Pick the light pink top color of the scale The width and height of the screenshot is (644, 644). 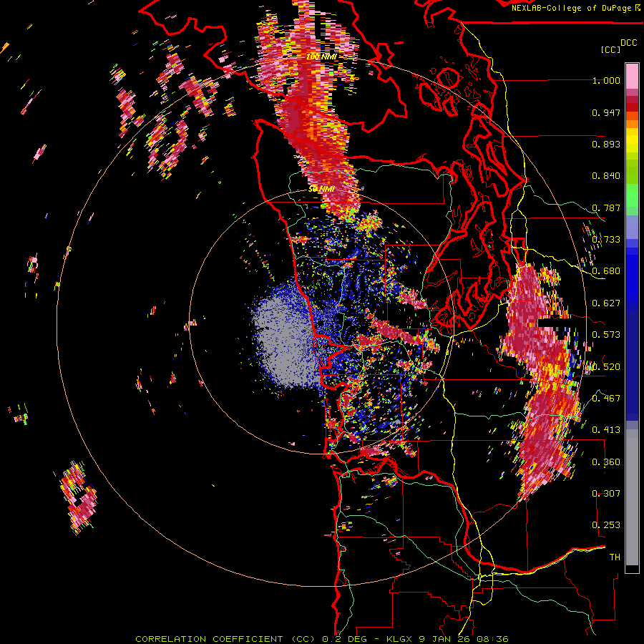pyautogui.click(x=632, y=76)
